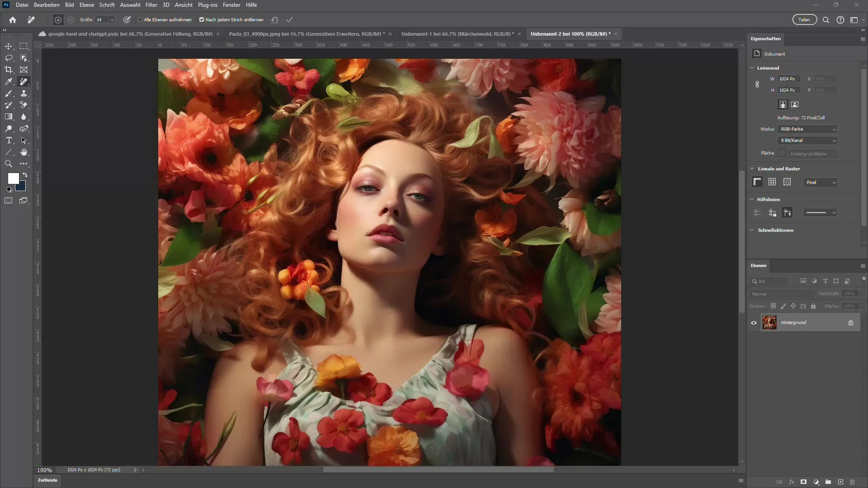
Task: Open the Modus RGB-Farbe dropdown
Action: (807, 129)
